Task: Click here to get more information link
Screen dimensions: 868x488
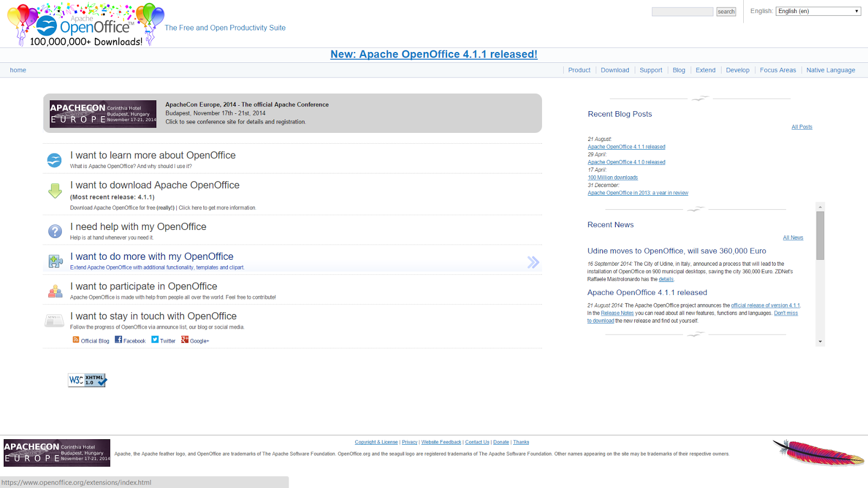Action: pos(217,208)
